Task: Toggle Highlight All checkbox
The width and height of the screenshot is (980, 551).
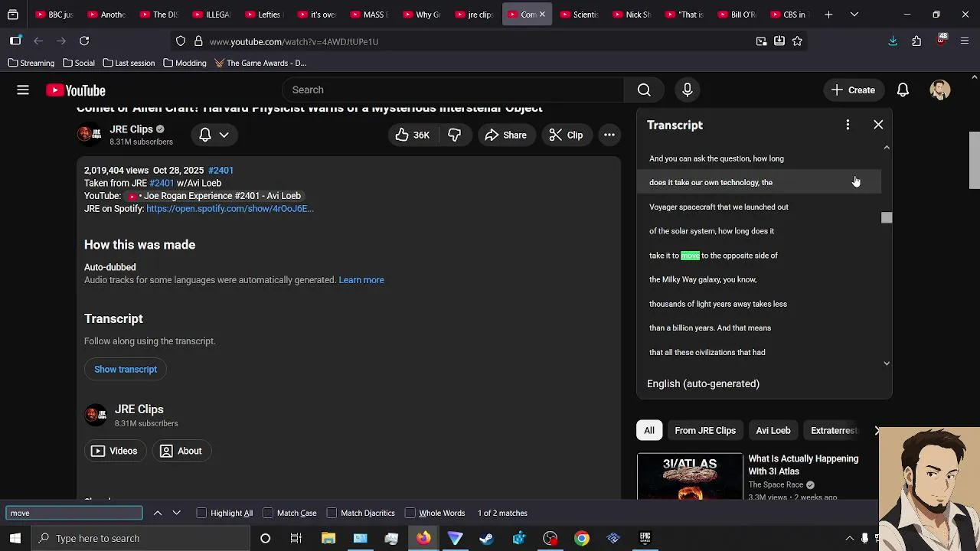Action: click(201, 513)
